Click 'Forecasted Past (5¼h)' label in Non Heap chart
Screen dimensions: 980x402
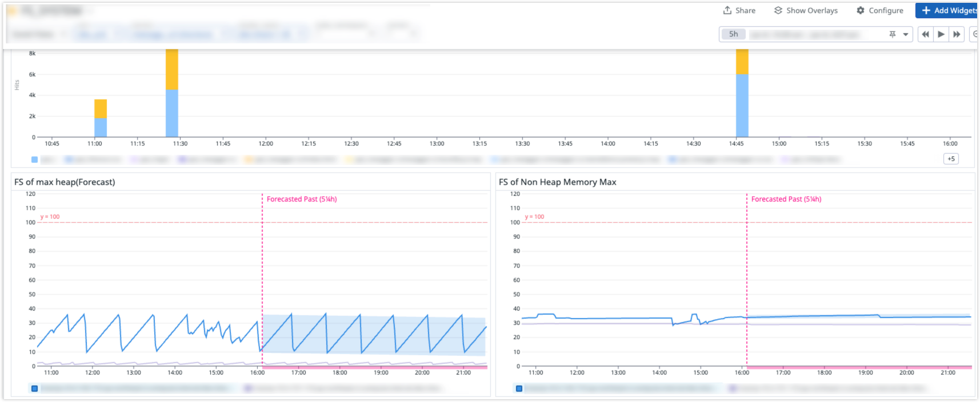(x=786, y=199)
